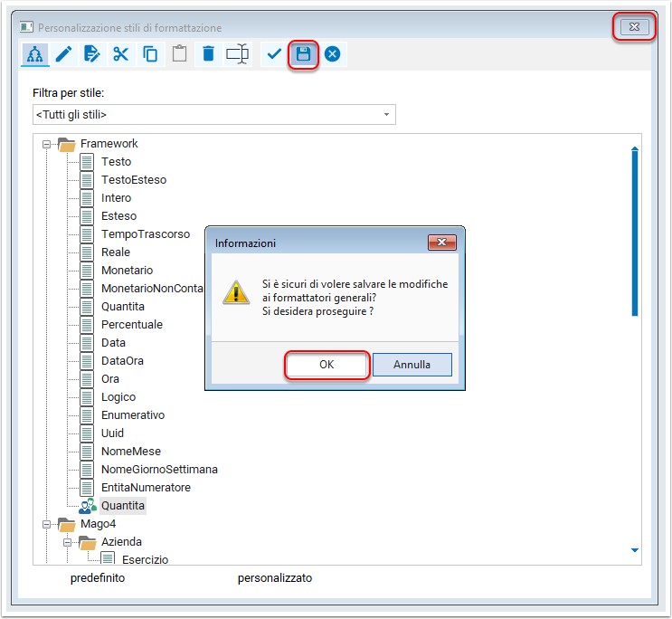Click the Azienda folder label
This screenshot has height=619, width=672.
click(x=121, y=542)
